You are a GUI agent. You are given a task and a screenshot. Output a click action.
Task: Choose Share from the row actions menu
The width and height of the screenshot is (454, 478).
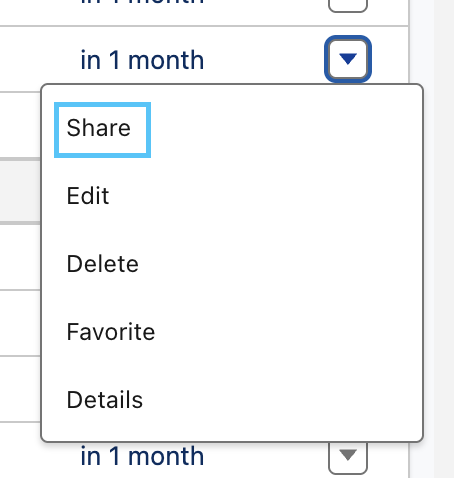[102, 130]
